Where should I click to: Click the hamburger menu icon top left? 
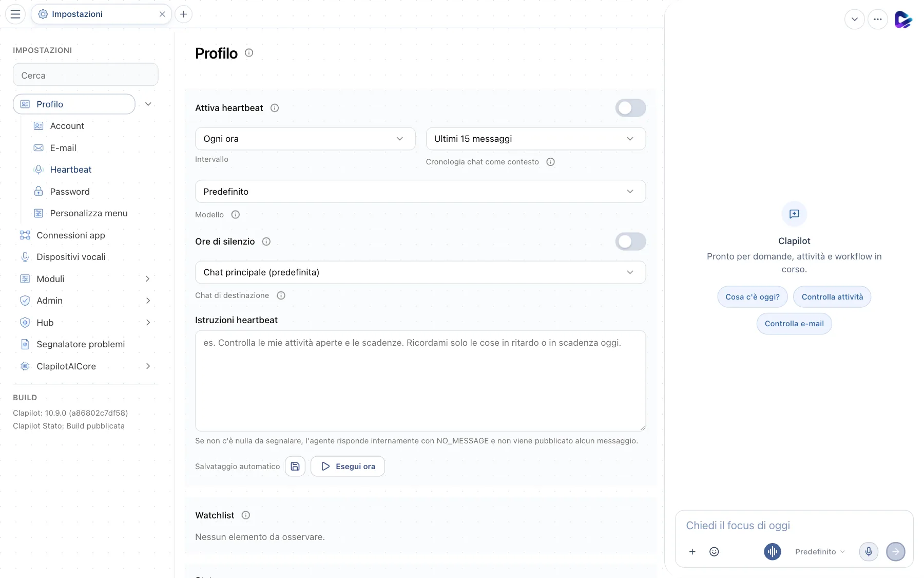coord(15,14)
